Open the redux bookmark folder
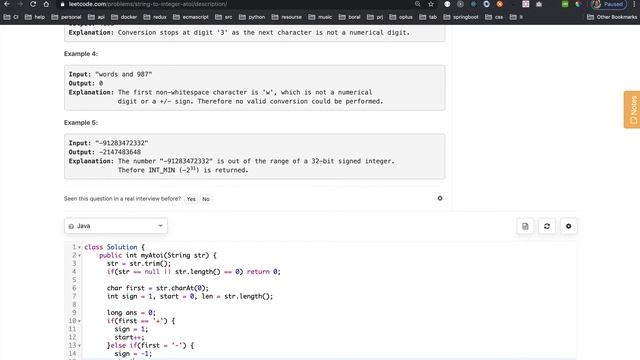The width and height of the screenshot is (640, 360). point(155,17)
